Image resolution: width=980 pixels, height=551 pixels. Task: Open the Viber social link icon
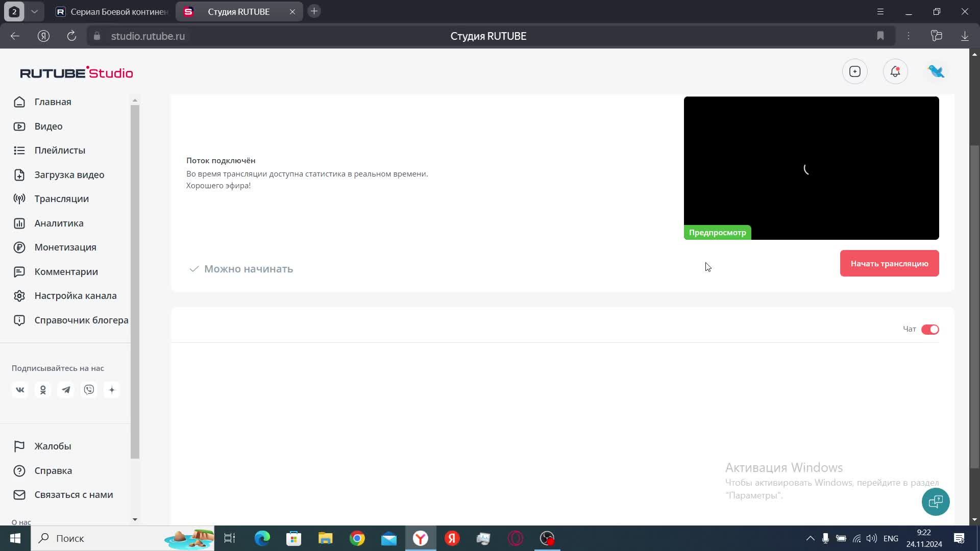[x=89, y=390]
